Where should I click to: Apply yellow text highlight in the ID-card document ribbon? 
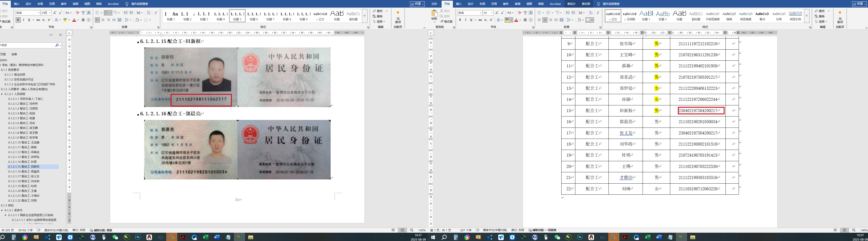point(65,20)
